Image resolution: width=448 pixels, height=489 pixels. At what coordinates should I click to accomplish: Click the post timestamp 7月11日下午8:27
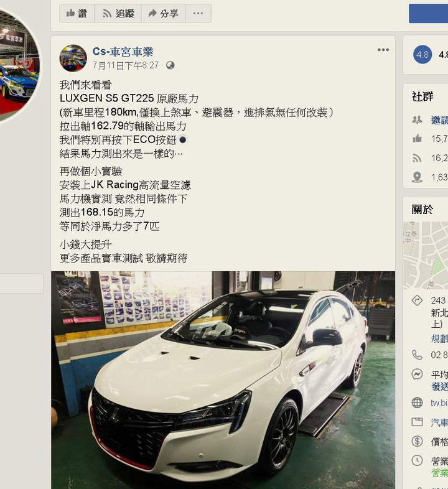click(x=126, y=65)
